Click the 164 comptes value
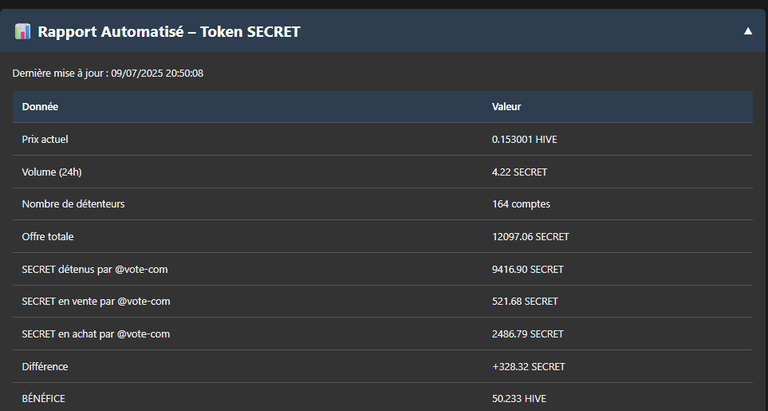 (521, 204)
